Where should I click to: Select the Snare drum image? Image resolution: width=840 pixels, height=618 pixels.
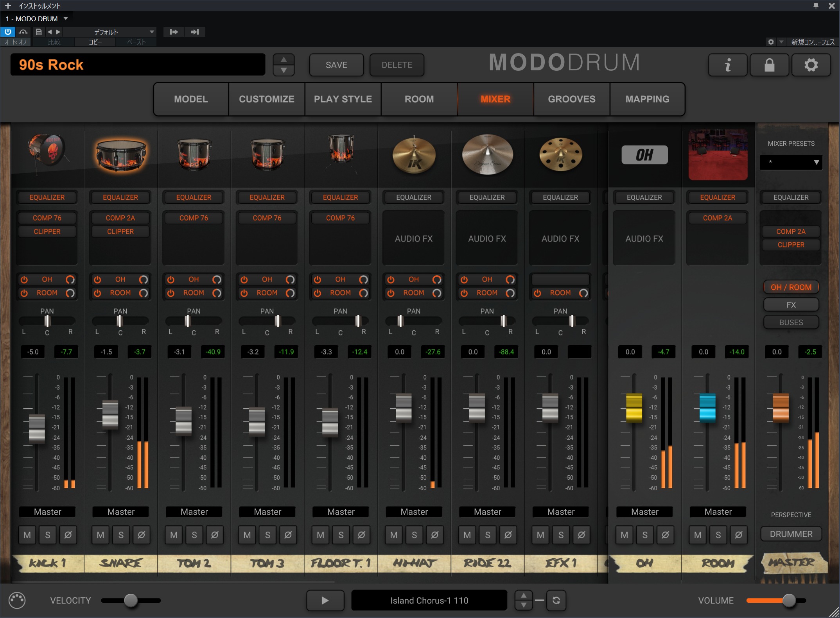pyautogui.click(x=120, y=156)
